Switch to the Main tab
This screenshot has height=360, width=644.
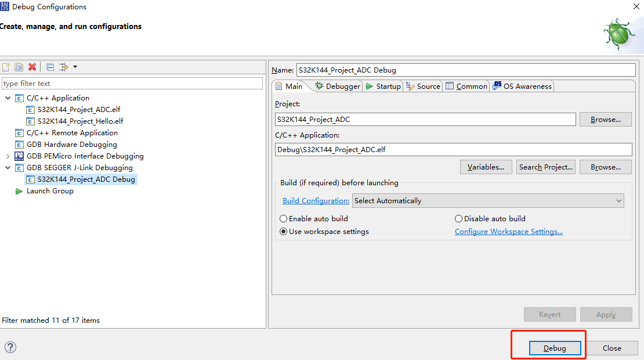coord(290,87)
